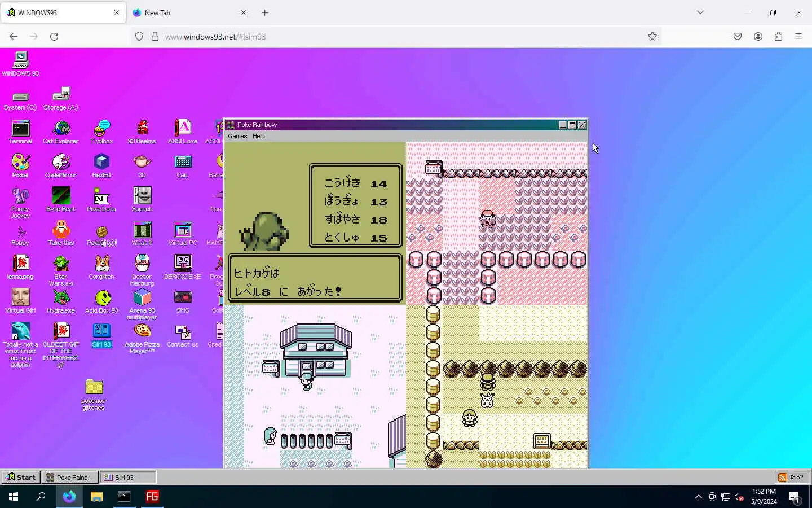Open browser extensions icon
The height and width of the screenshot is (508, 812).
[778, 36]
